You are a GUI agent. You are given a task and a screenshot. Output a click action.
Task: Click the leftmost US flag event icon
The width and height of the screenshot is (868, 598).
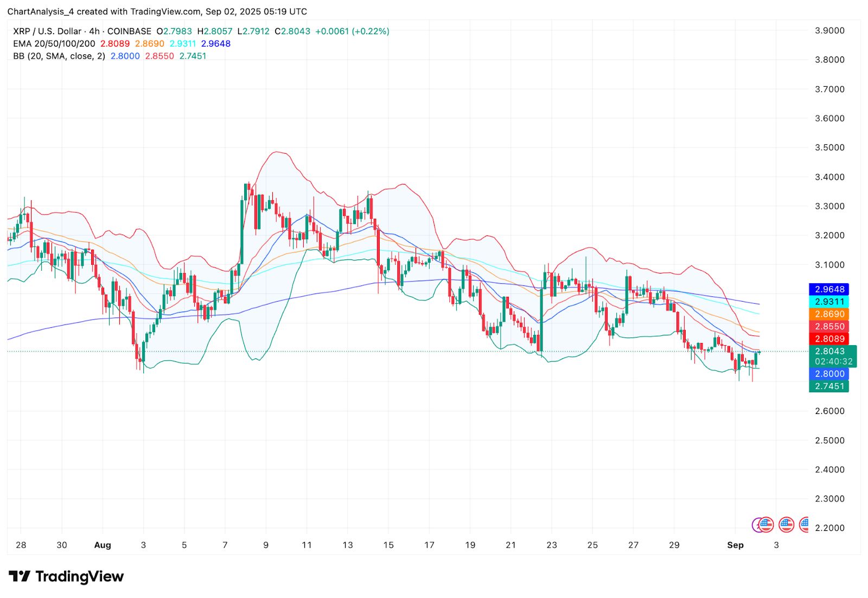(x=765, y=525)
